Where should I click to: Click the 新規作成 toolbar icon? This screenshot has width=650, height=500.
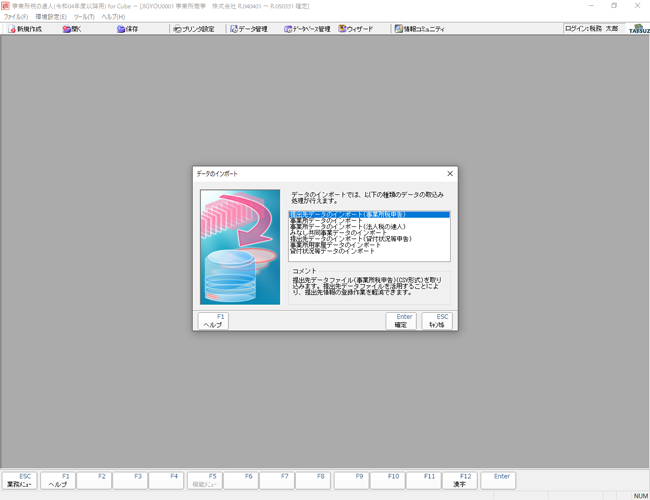tap(25, 29)
